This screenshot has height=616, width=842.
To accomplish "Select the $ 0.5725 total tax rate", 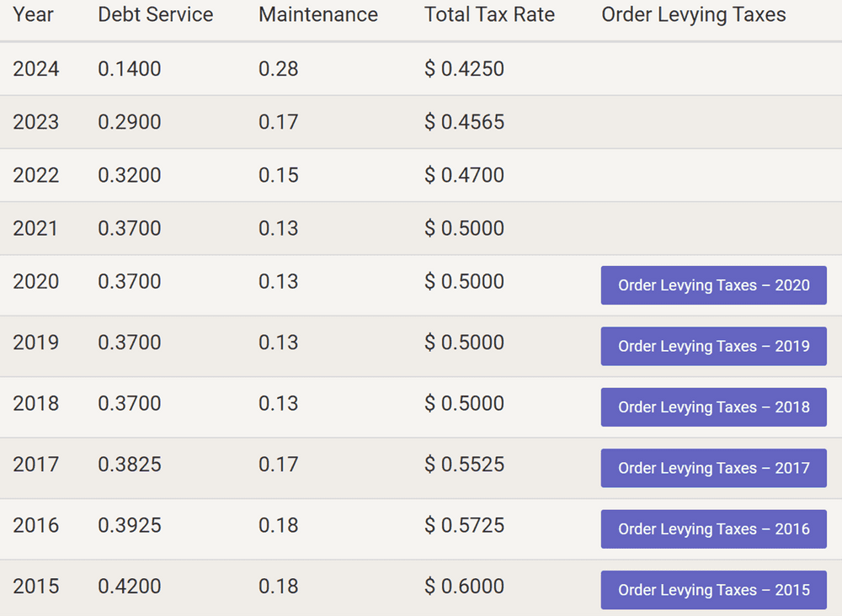I will tap(464, 526).
